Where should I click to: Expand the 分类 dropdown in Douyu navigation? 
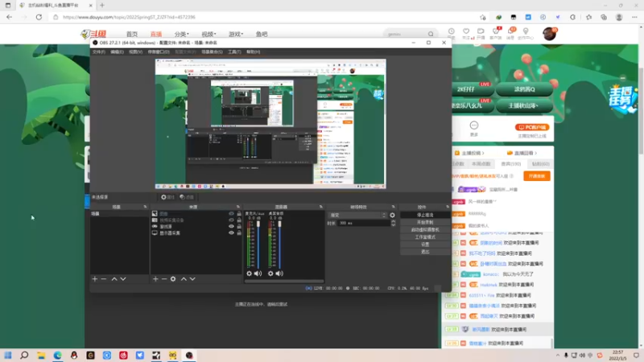pos(182,34)
